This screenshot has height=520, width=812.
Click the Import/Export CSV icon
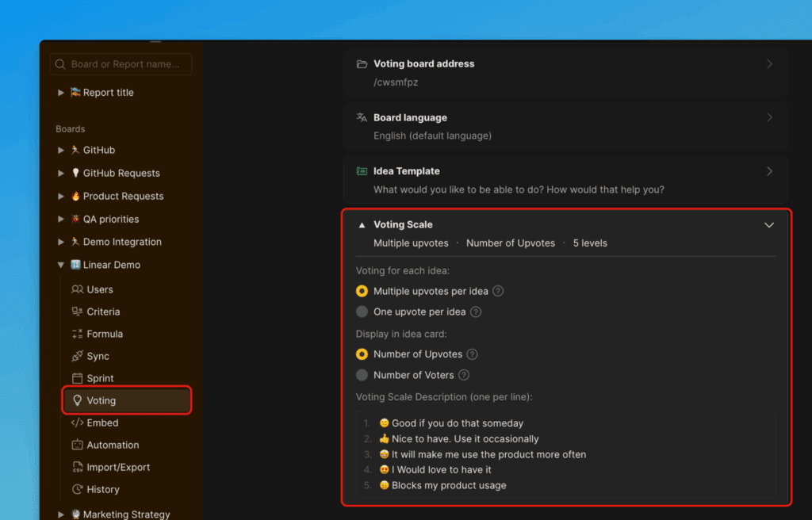pyautogui.click(x=77, y=467)
